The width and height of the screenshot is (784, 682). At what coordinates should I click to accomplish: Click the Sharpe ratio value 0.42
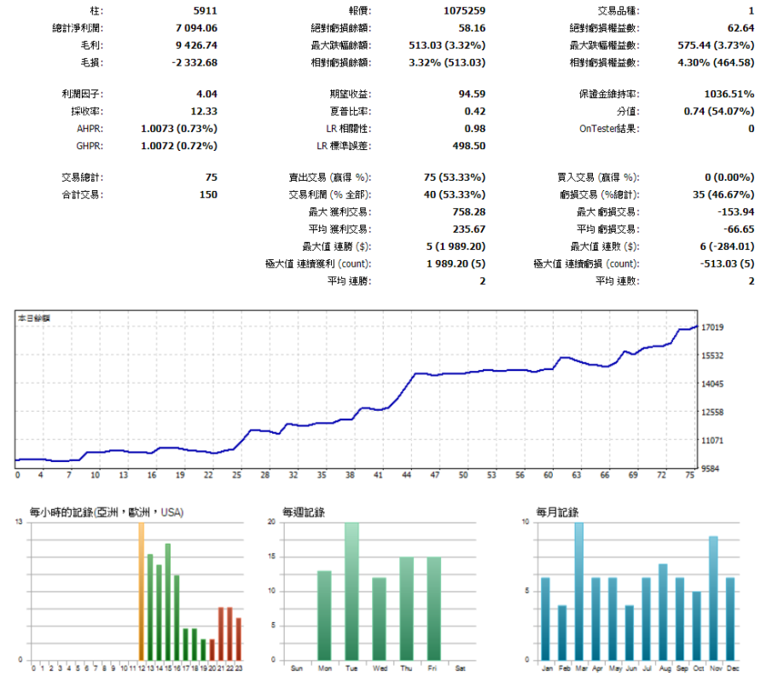click(474, 111)
